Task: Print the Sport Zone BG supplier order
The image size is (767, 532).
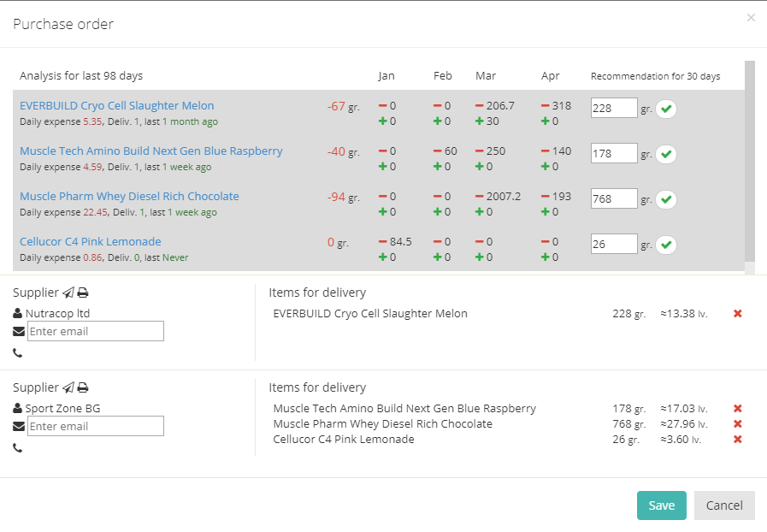Action: coord(83,387)
